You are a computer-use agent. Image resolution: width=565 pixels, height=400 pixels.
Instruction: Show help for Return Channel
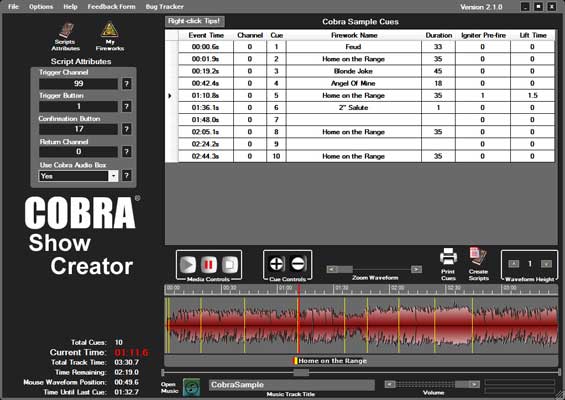pos(126,152)
